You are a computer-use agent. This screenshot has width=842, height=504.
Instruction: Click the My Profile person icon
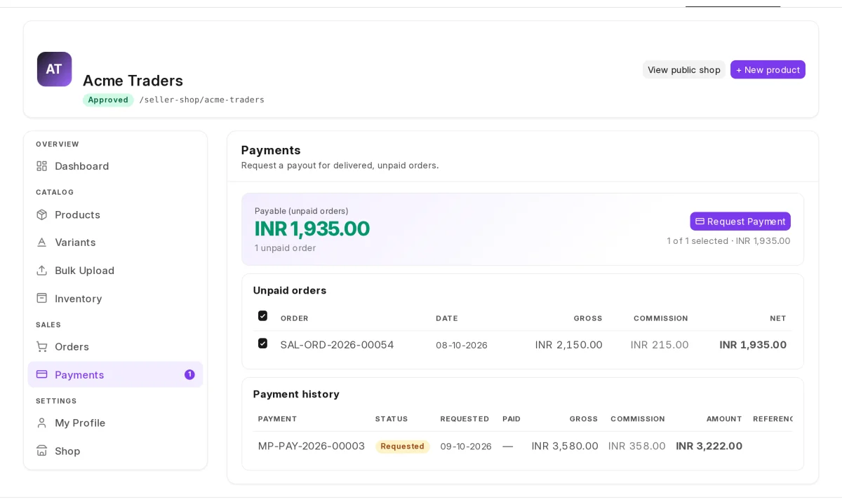click(42, 423)
